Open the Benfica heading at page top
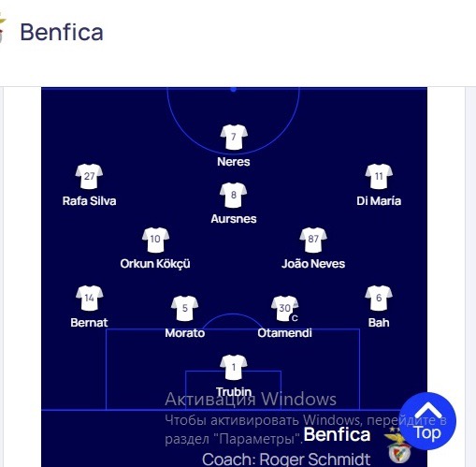 pos(62,32)
